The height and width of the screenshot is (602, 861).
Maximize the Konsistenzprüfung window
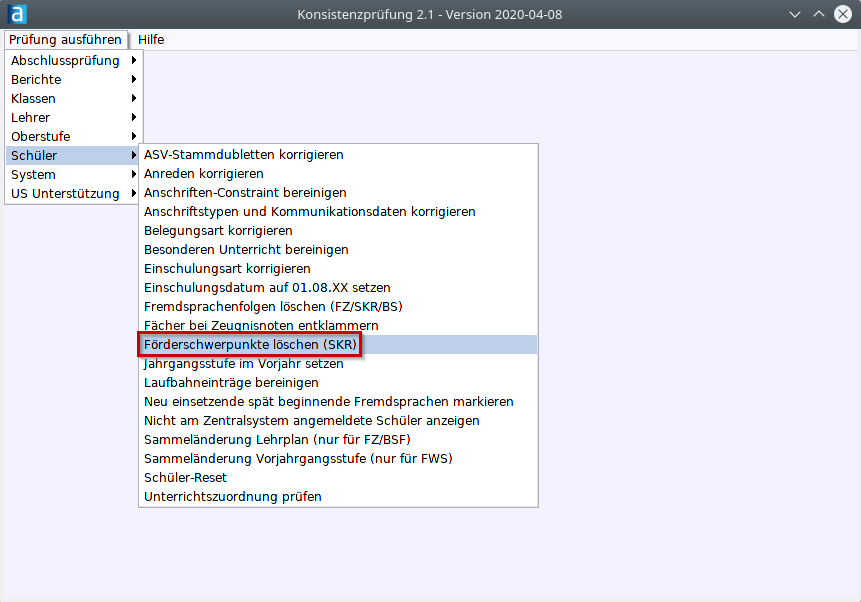pos(819,14)
